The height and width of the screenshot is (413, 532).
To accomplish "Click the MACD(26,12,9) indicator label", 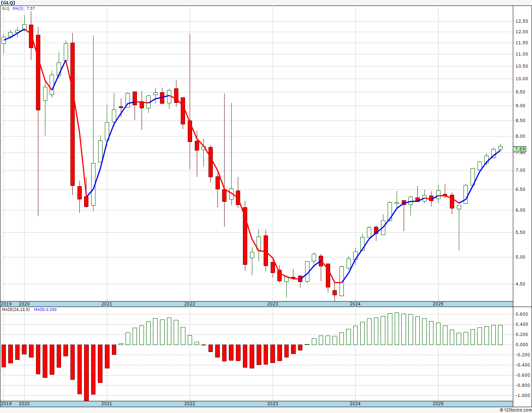I will [16, 309].
